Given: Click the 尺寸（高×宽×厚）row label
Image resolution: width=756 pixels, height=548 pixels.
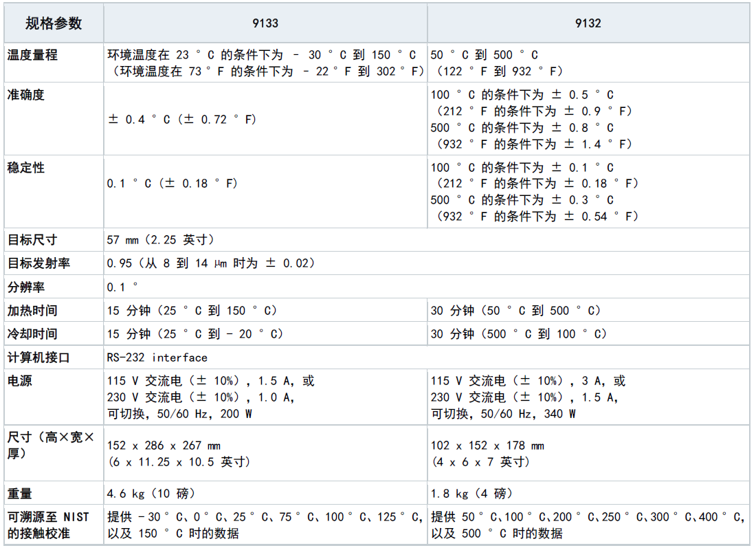Looking at the screenshot, I should pos(51,446).
